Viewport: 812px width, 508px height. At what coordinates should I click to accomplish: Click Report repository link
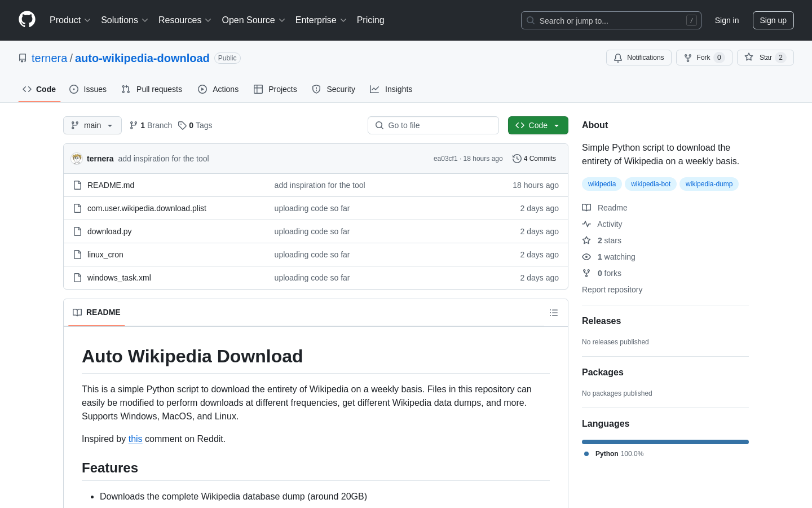pos(612,290)
